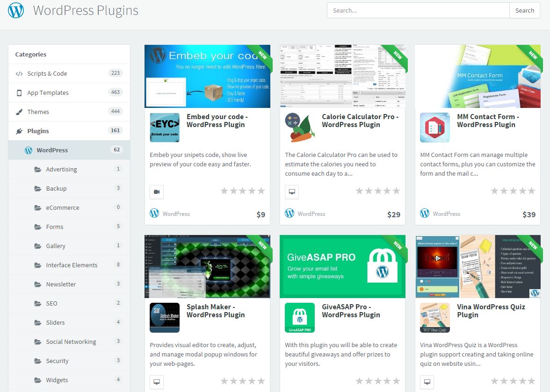The image size is (550, 392).
Task: Open the live preview for Splash Maker
Action: [157, 382]
